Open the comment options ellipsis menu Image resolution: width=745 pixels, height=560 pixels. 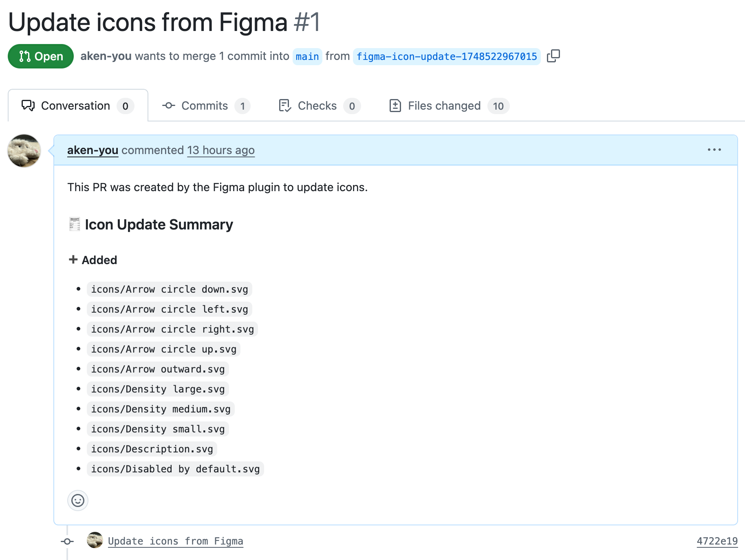pyautogui.click(x=714, y=150)
